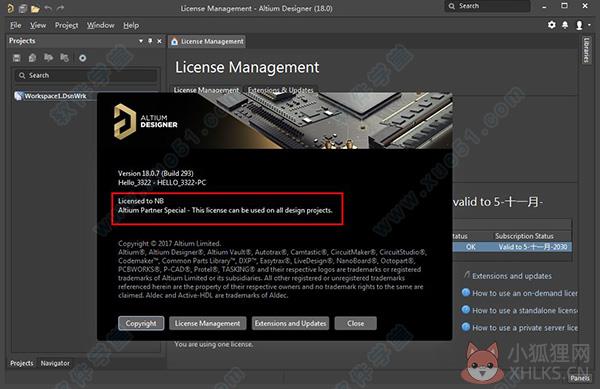Screen dimensions: 600x389
Task: Open the File menu
Action: [16, 25]
